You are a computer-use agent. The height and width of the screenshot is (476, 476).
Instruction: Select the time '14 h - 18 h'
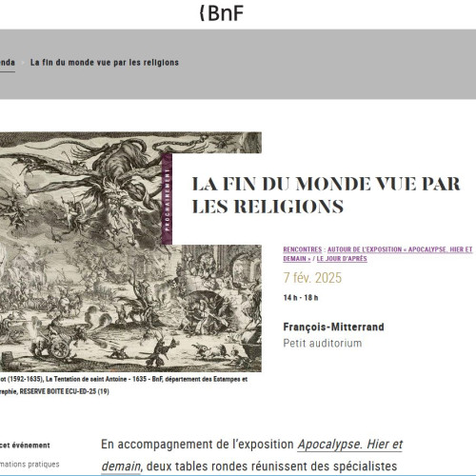click(x=301, y=298)
